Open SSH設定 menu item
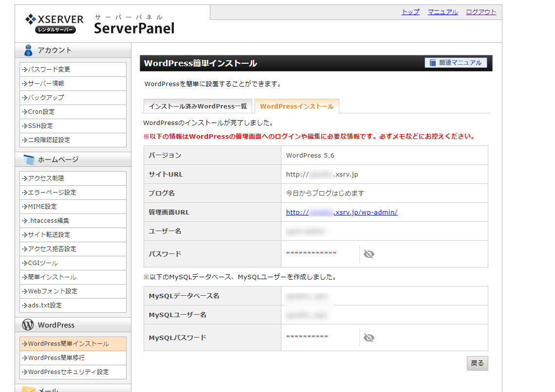 click(73, 126)
